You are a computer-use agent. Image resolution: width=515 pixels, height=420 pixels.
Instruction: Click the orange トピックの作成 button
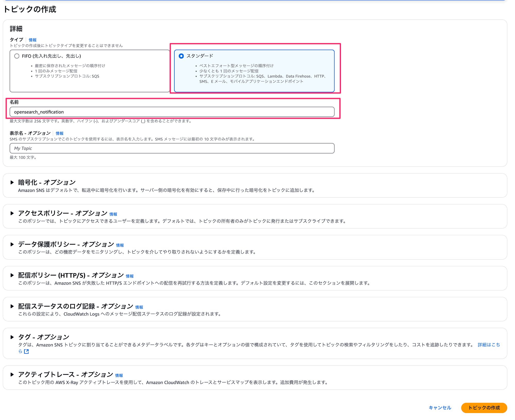tap(484, 408)
